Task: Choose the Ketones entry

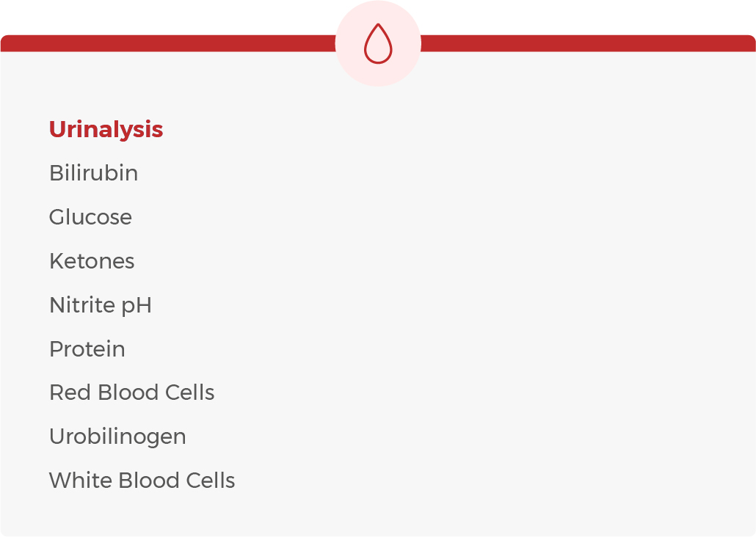Action: [x=92, y=262]
